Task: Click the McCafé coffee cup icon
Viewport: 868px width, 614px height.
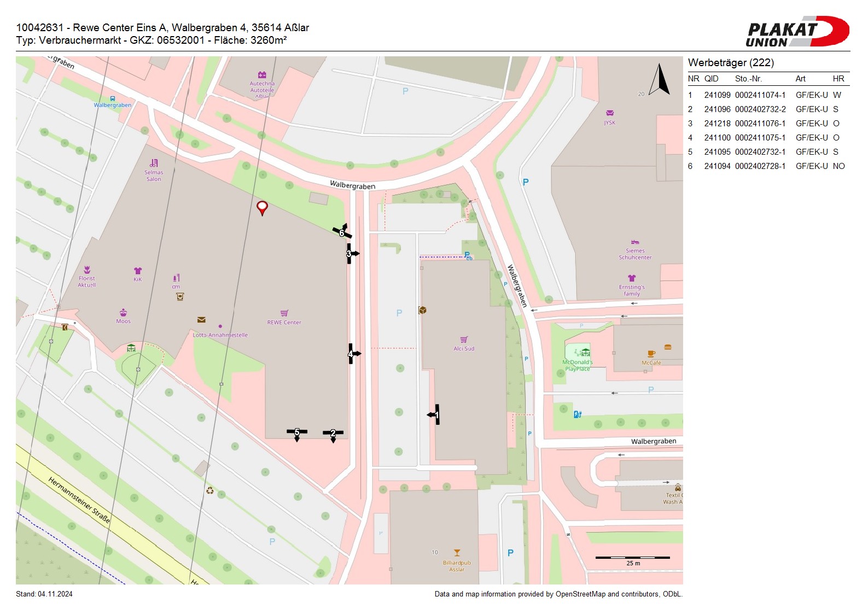Action: (651, 354)
